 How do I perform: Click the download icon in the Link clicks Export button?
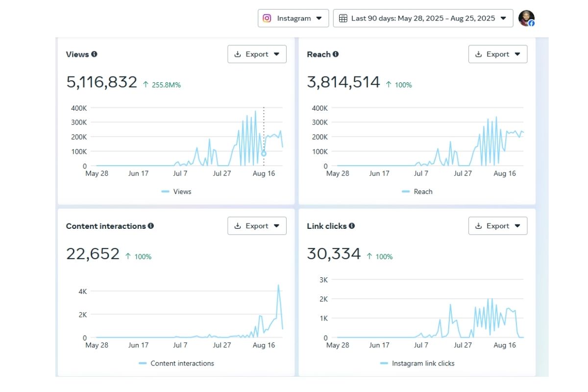(x=479, y=226)
